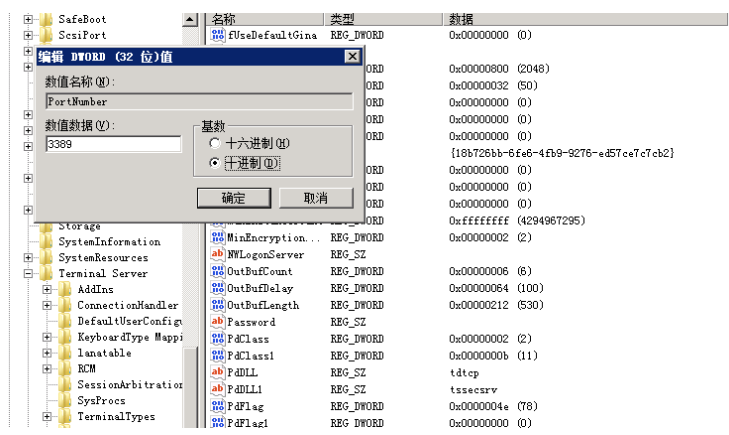This screenshot has height=435, width=729.
Task: Expand the lanatable subkey
Action: click(x=47, y=353)
